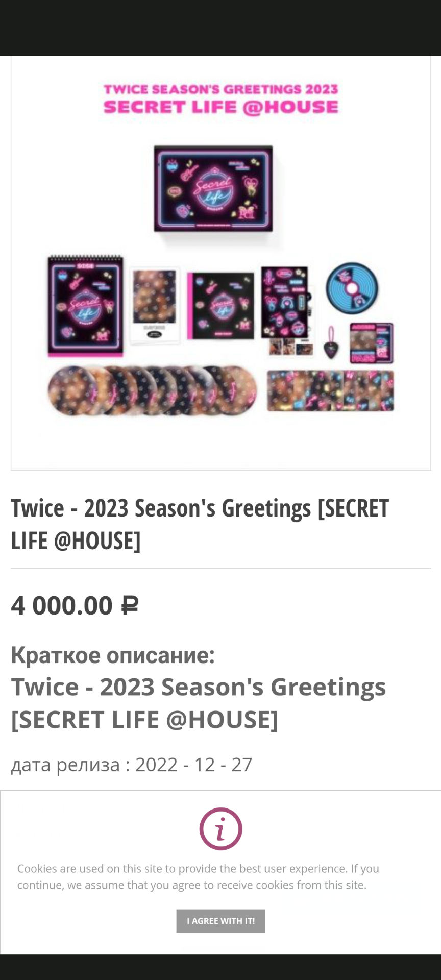The image size is (441, 980).
Task: Tap the row of round photo badges
Action: 152,390
